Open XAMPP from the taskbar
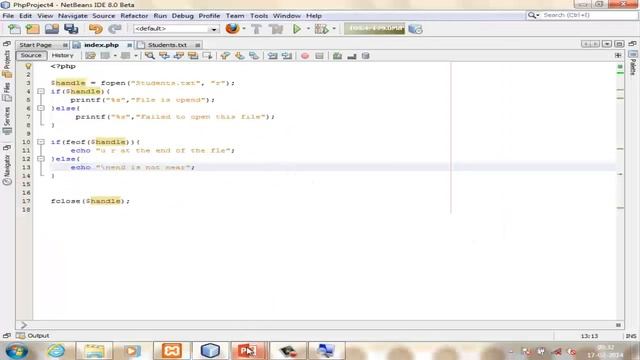640x360 pixels. 171,351
